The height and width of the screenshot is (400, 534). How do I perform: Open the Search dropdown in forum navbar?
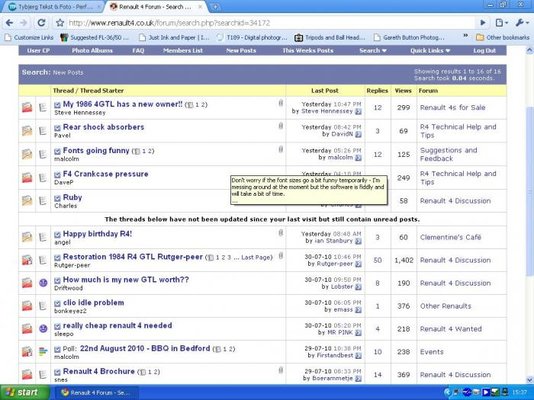click(x=373, y=50)
